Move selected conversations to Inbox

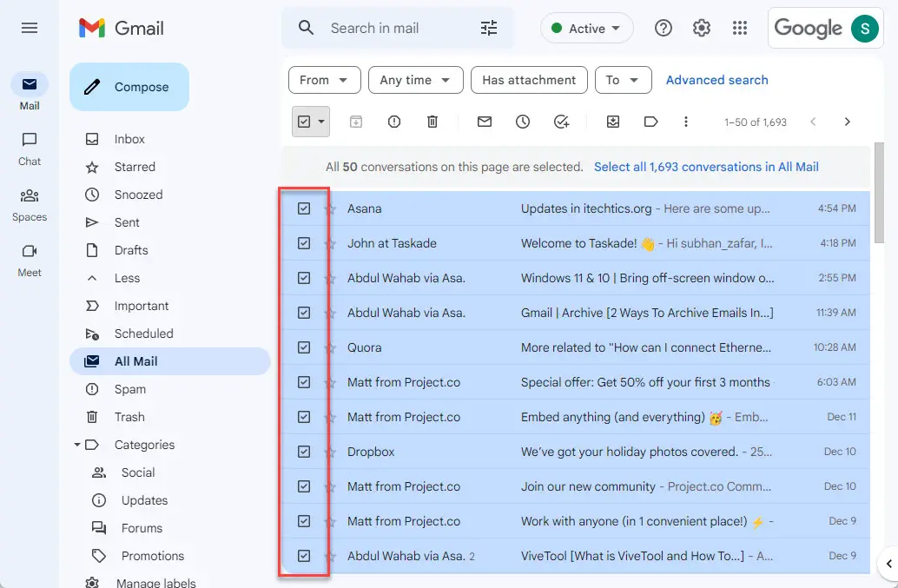coord(613,122)
